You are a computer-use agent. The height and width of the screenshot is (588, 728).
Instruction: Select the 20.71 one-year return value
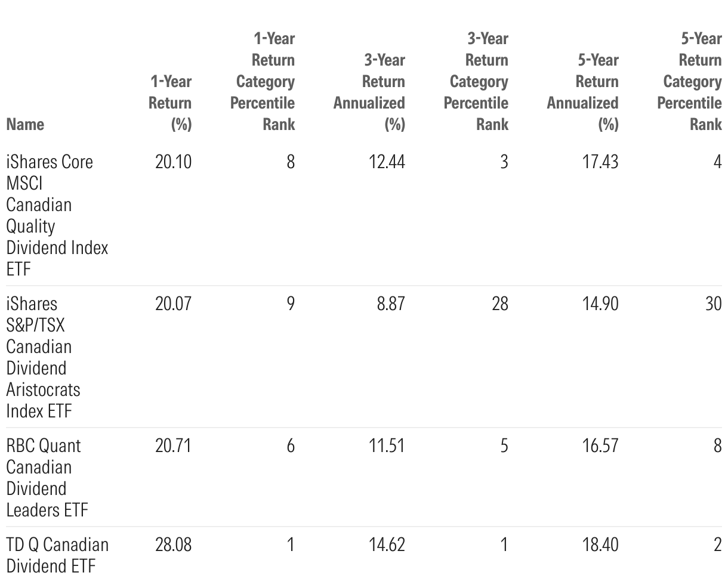click(173, 445)
